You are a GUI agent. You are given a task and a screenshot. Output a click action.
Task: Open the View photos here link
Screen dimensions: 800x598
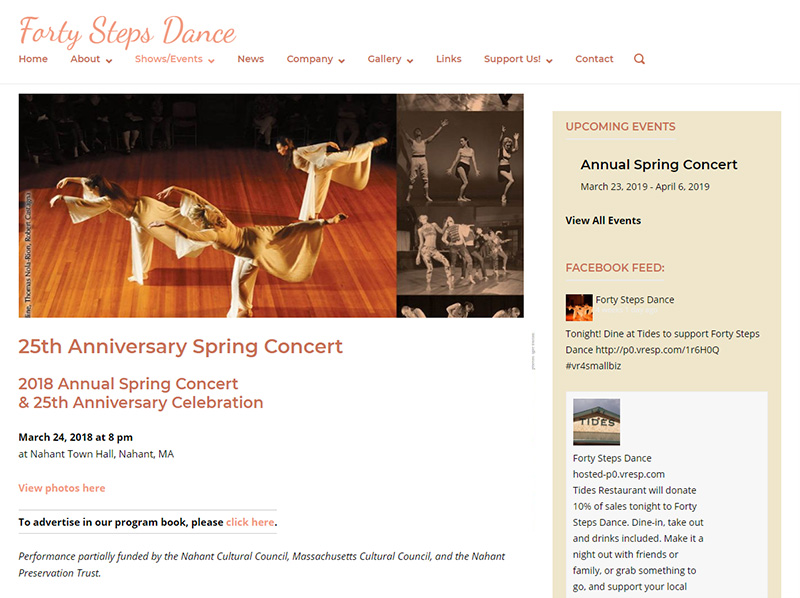coord(61,488)
